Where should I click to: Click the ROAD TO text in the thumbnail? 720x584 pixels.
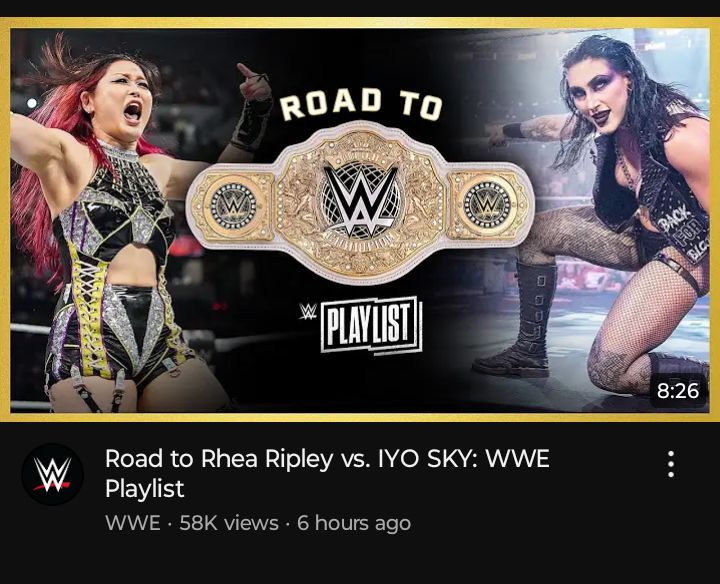pyautogui.click(x=361, y=103)
